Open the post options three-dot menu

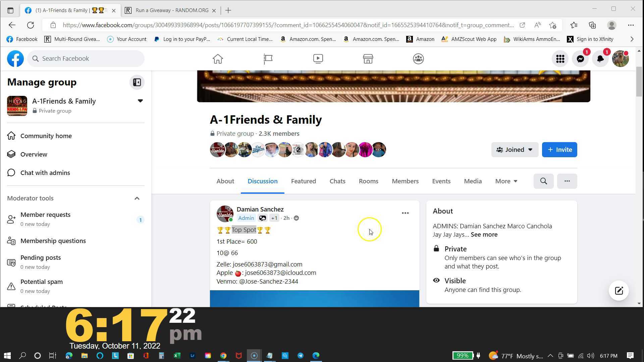[405, 213]
